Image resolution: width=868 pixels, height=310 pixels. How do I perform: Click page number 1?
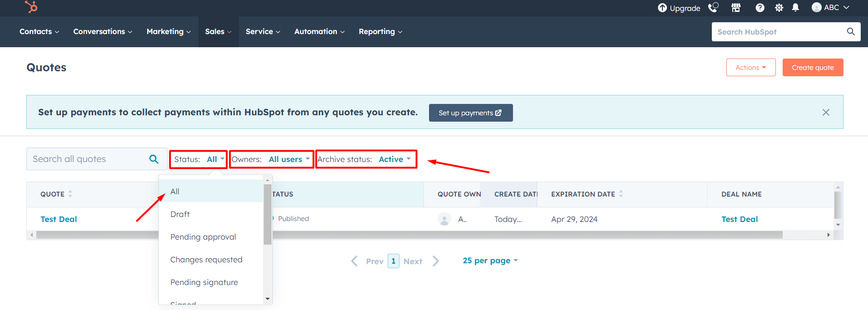coord(394,261)
